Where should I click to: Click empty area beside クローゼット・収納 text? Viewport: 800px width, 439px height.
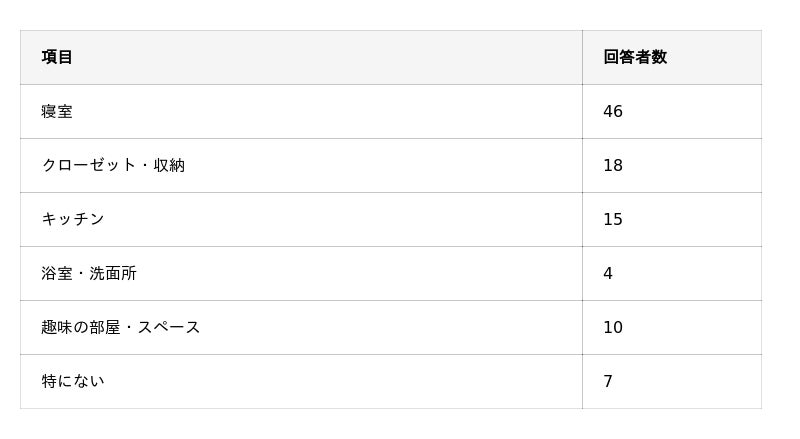383,165
